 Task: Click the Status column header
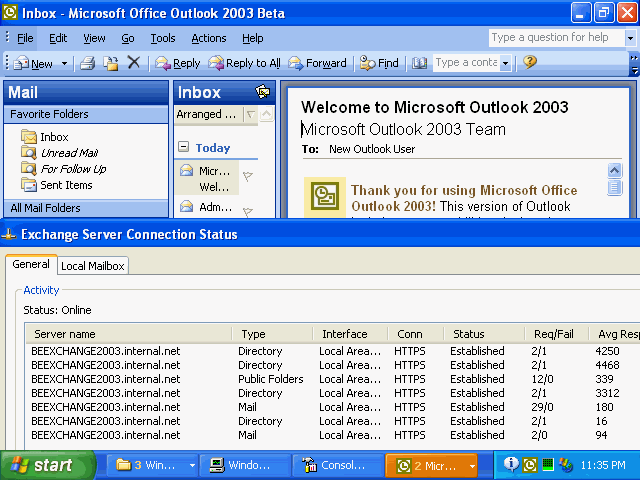pos(484,334)
